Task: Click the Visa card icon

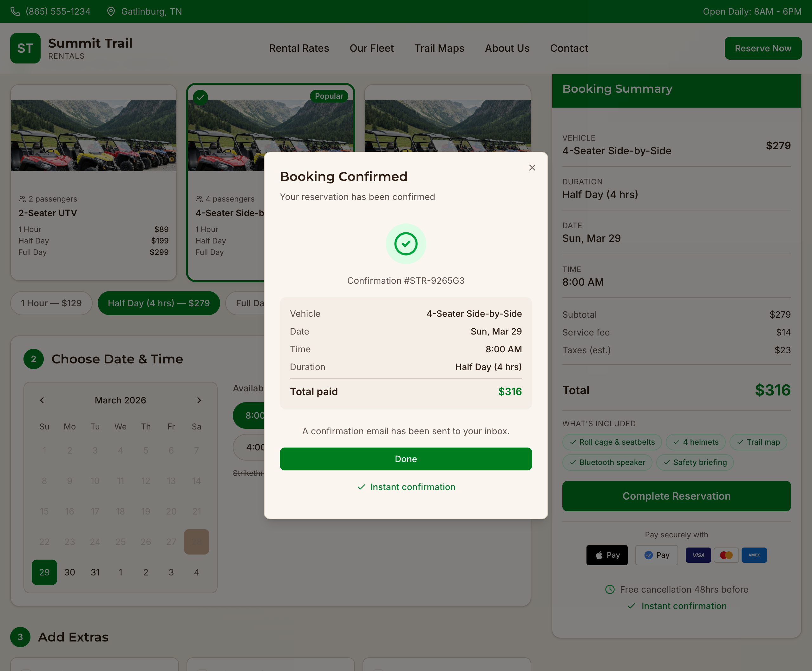Action: pos(698,555)
